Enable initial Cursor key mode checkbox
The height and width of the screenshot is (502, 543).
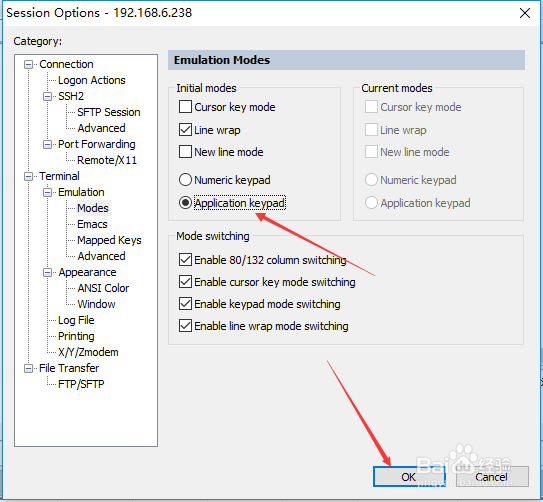185,107
